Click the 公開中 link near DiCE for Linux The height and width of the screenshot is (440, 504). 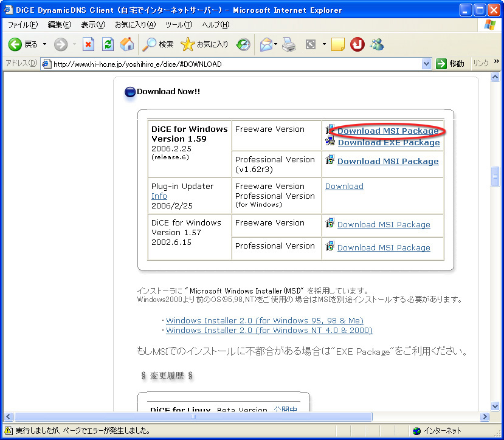[285, 409]
